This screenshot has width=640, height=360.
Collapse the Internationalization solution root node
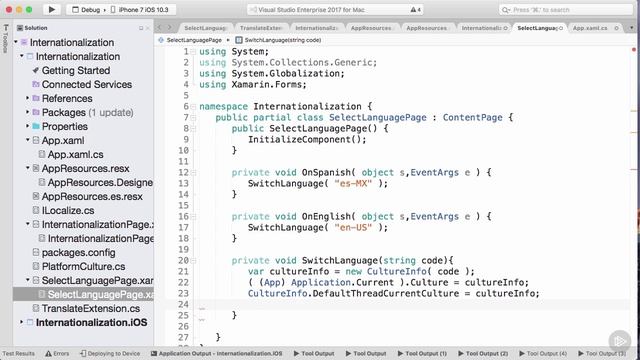(x=16, y=42)
